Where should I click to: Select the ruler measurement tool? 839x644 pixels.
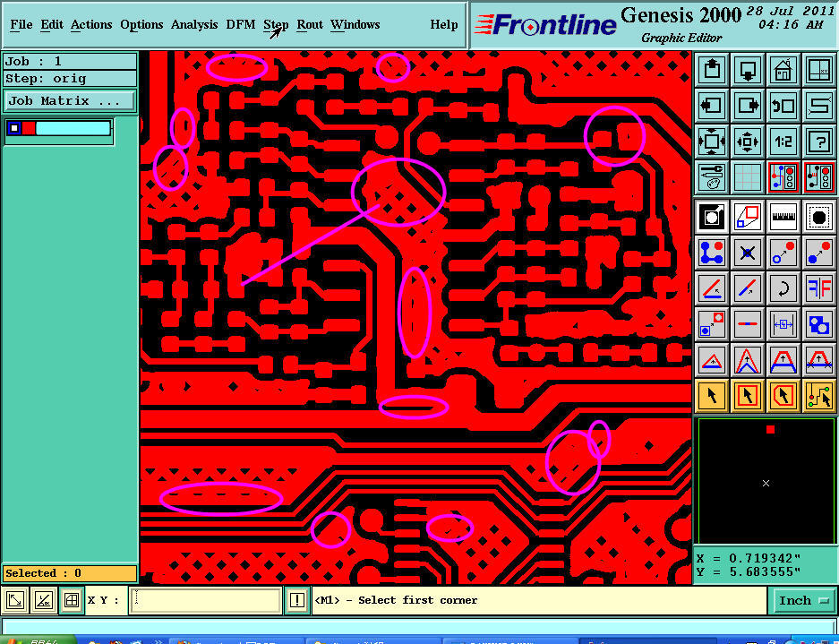point(783,217)
